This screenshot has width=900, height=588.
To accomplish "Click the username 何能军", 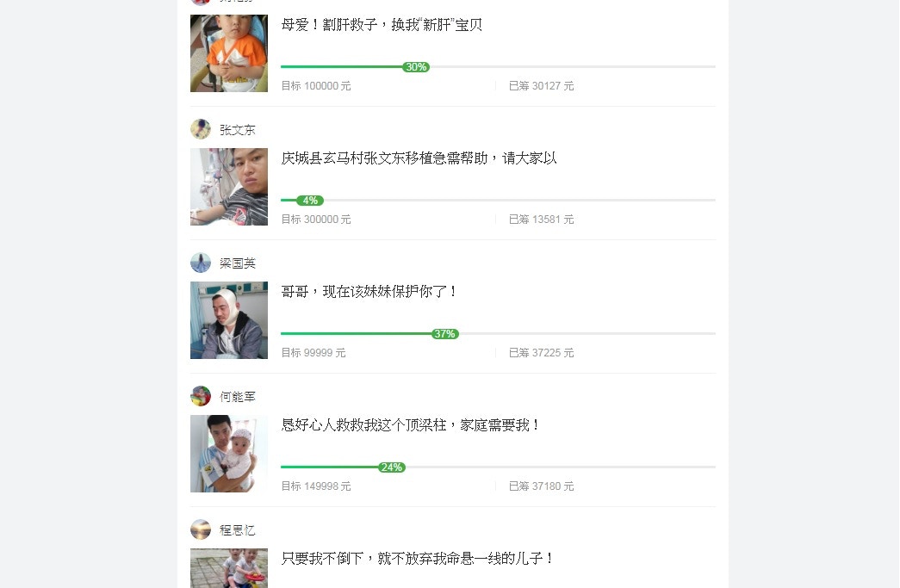I will point(238,397).
